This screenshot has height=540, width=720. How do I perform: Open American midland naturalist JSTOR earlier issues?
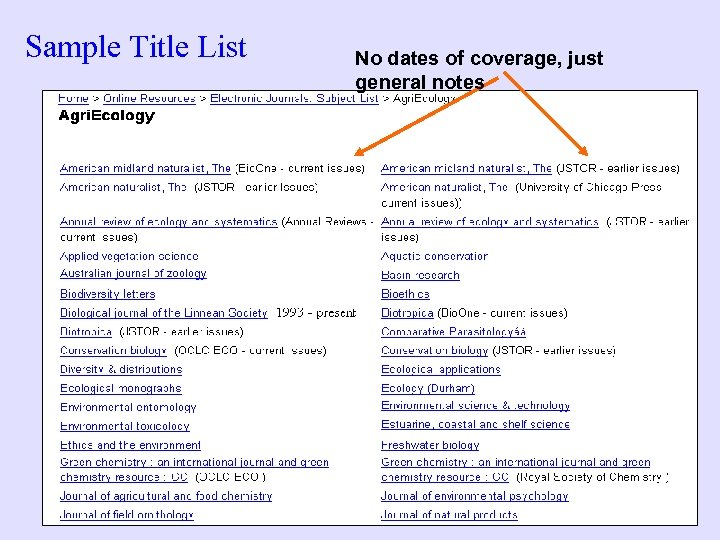pos(466,168)
